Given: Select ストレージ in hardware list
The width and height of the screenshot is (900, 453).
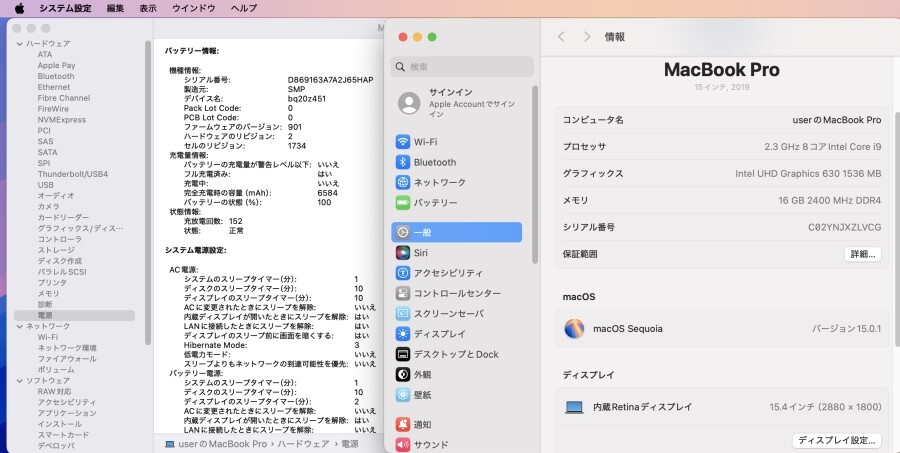Looking at the screenshot, I should 56,250.
